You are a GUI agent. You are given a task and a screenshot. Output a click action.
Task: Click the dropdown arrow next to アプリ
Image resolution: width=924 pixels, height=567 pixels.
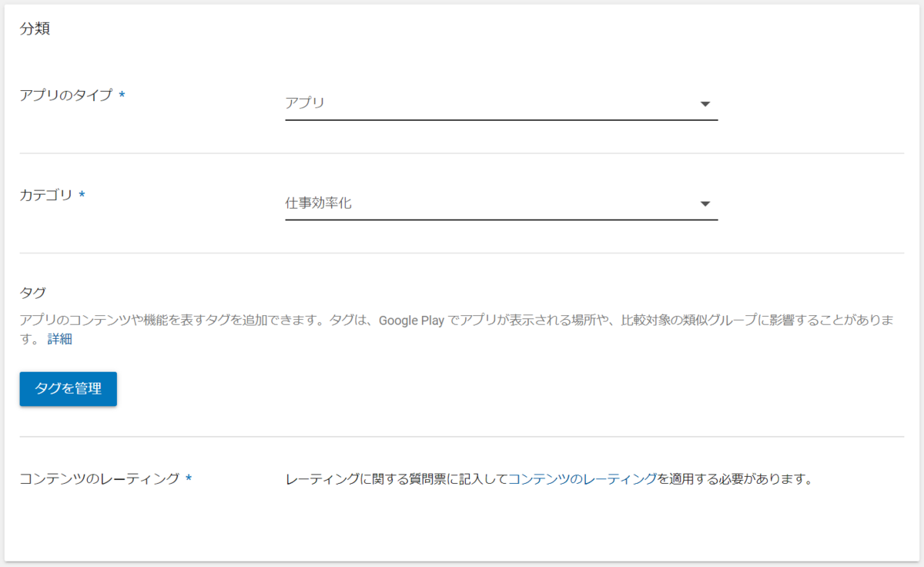click(705, 103)
